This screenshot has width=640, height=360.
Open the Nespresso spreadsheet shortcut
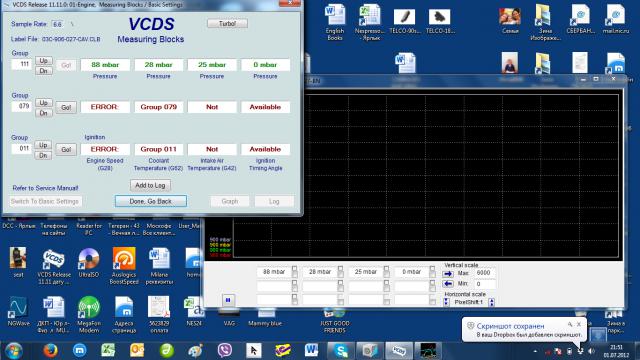coord(369,22)
